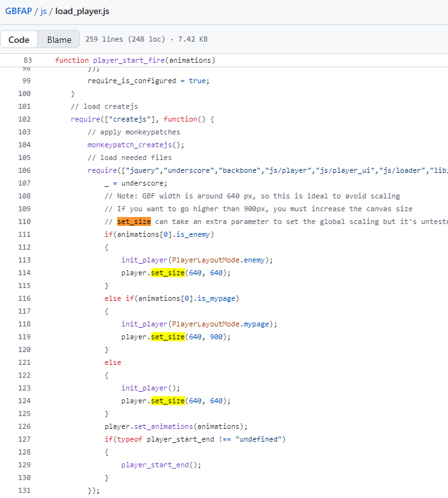Click init_player(PlayerLayoutMode.mypage) call
The image size is (448, 498).
[199, 324]
